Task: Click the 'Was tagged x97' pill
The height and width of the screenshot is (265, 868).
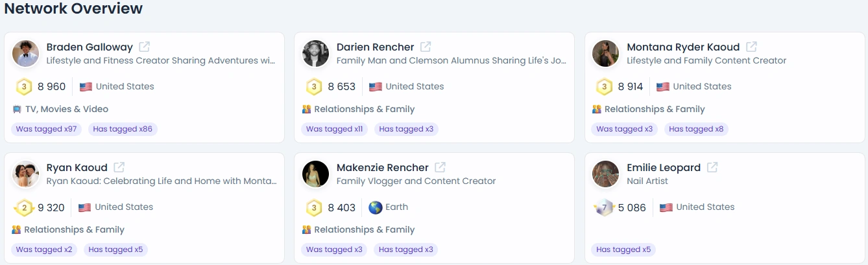Action: (x=47, y=129)
